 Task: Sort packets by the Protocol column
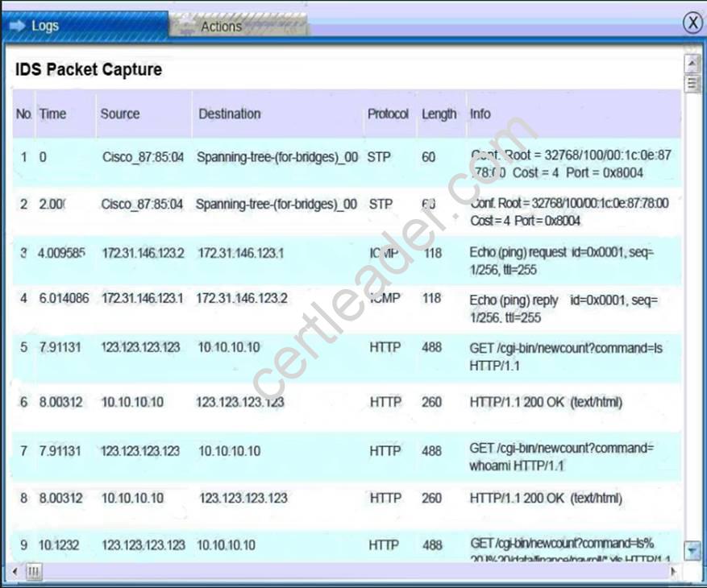pyautogui.click(x=389, y=114)
